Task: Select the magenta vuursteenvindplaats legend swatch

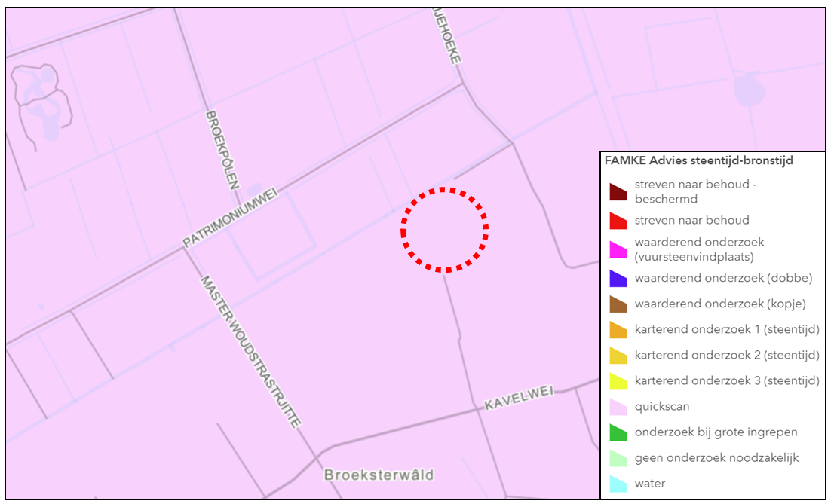Action: pyautogui.click(x=618, y=250)
